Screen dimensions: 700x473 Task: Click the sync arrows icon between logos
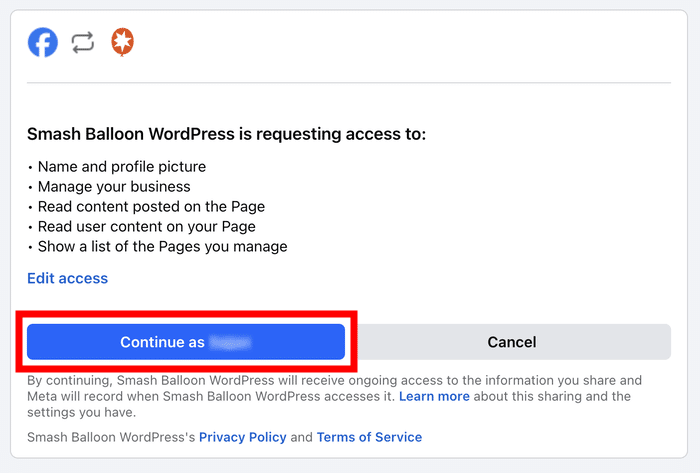[x=83, y=42]
